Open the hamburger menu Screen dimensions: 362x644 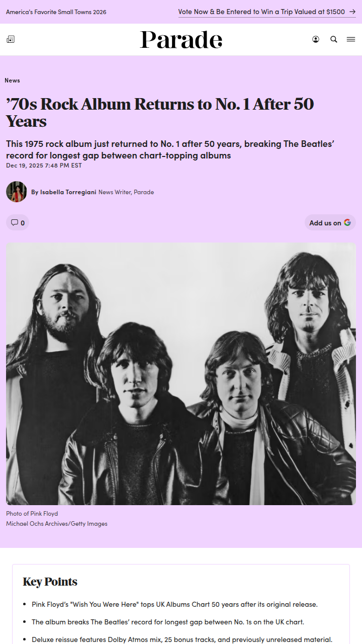(x=351, y=39)
